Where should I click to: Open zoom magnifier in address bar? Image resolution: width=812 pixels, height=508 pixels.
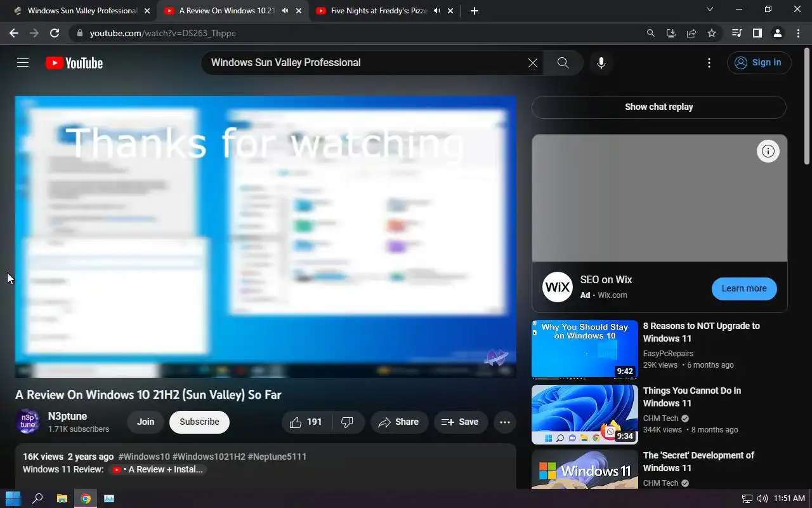pyautogui.click(x=651, y=33)
